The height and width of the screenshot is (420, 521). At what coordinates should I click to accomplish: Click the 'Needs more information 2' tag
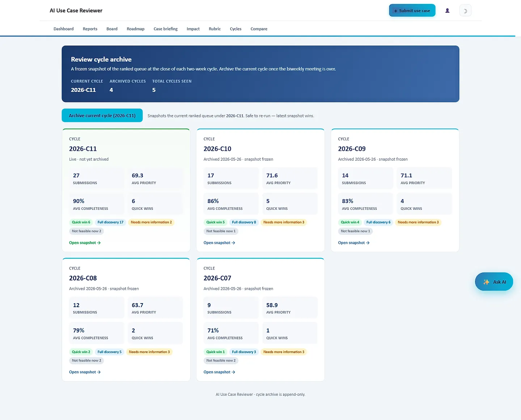(x=151, y=222)
